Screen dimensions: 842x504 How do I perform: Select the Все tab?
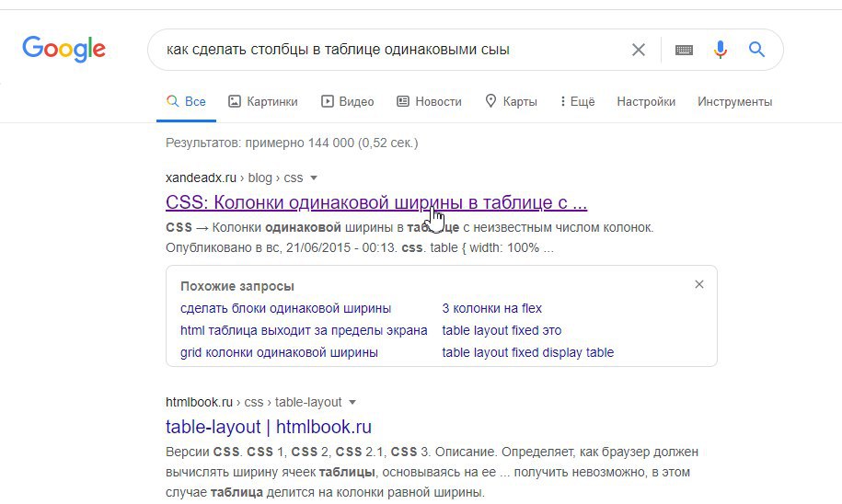(186, 101)
